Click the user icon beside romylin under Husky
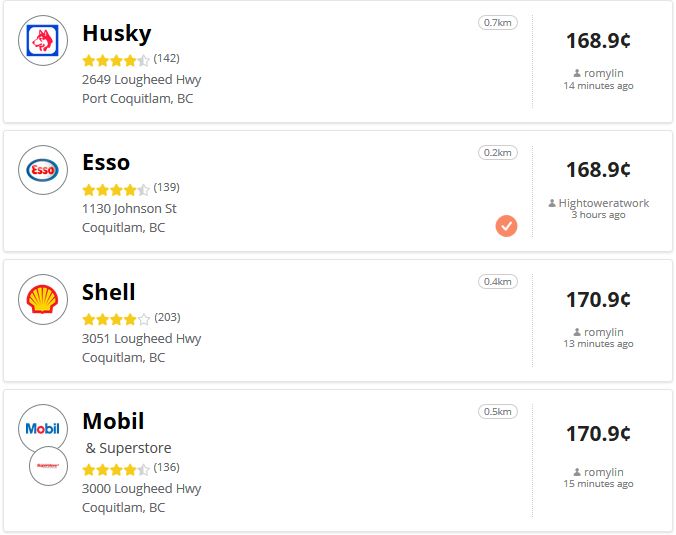This screenshot has height=535, width=676. click(x=577, y=73)
